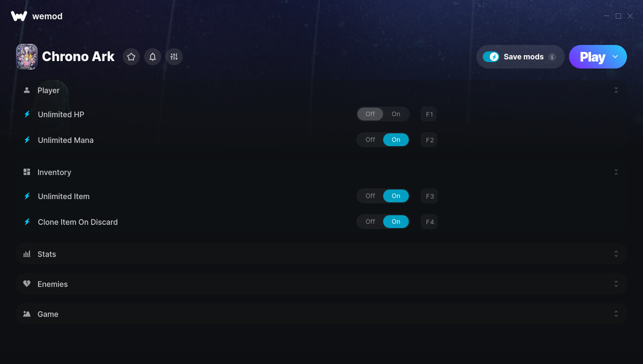Turn Unlimited HP on
The height and width of the screenshot is (364, 643).
tap(396, 114)
